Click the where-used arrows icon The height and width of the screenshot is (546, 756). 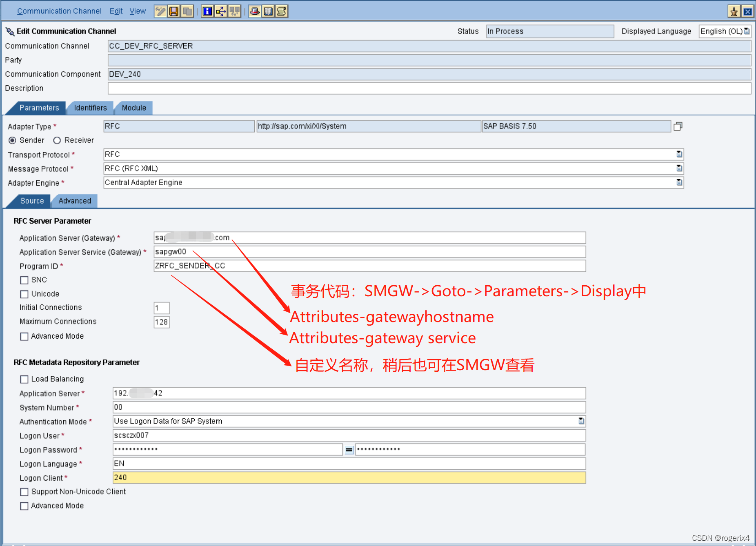(x=221, y=11)
